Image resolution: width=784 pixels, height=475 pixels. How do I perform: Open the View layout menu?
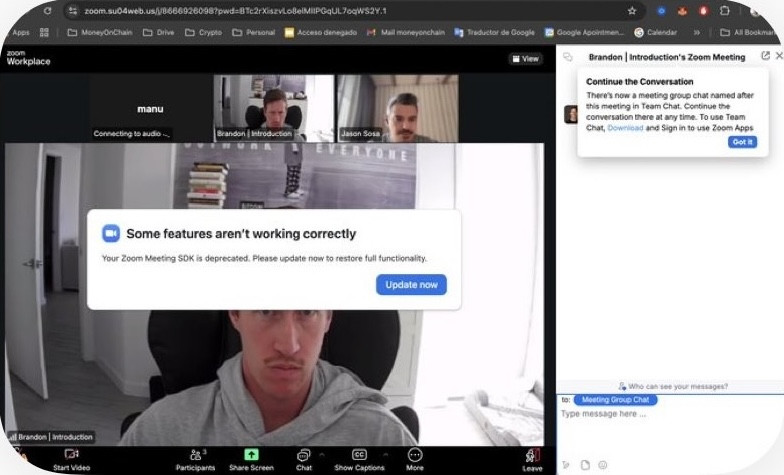[526, 59]
